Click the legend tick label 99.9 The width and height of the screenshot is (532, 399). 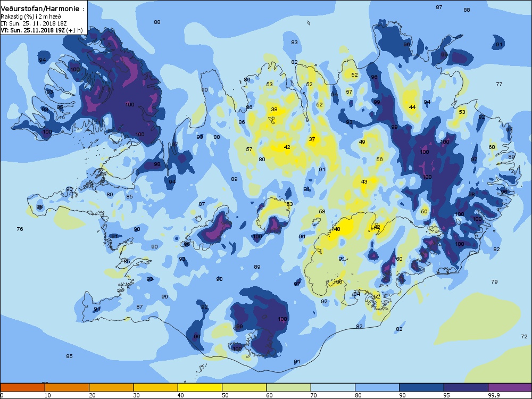pos(493,395)
